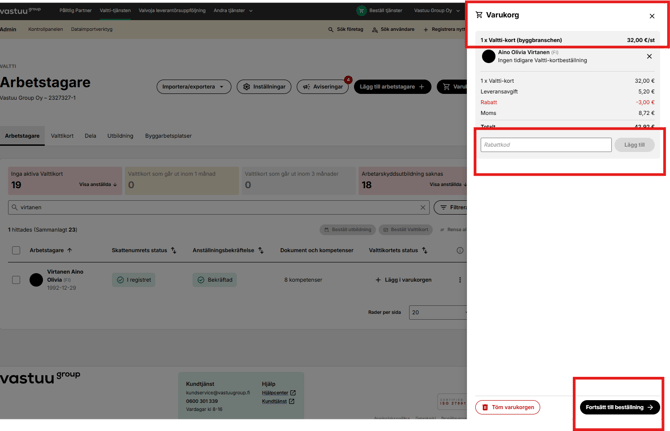Screen dimensions: 670x431
Task: Open the row's three-dot options menu
Action: (x=460, y=280)
